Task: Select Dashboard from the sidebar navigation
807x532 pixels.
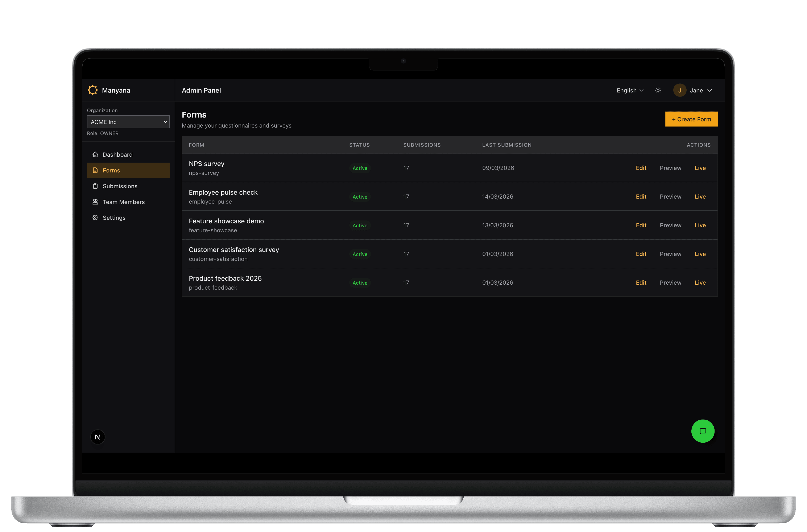Action: tap(117, 154)
